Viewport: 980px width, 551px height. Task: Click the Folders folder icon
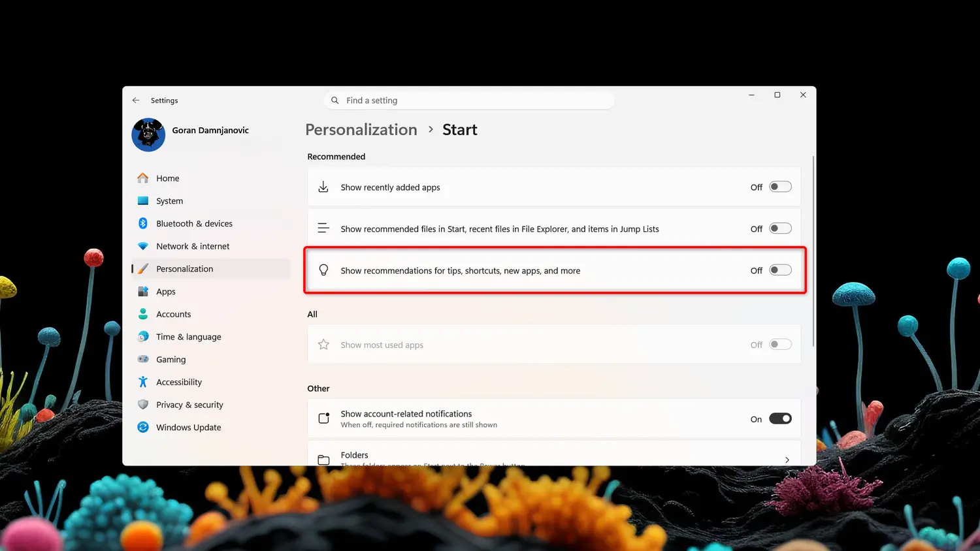click(323, 460)
